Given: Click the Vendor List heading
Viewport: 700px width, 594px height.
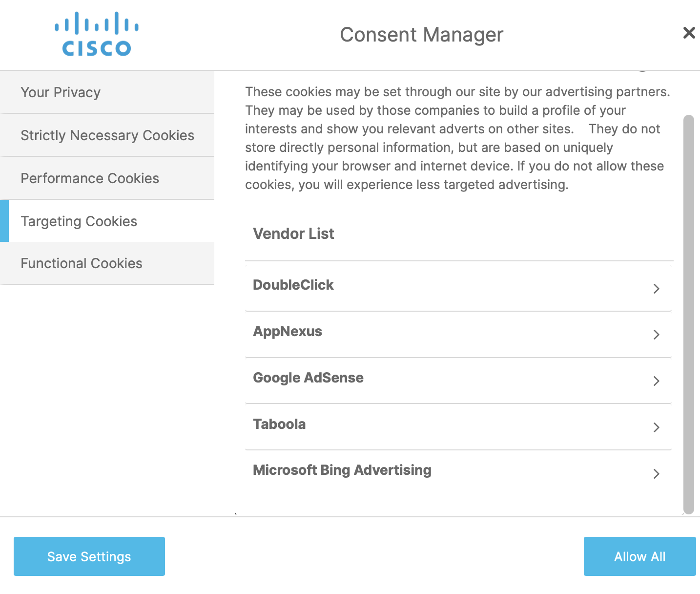Looking at the screenshot, I should click(293, 233).
